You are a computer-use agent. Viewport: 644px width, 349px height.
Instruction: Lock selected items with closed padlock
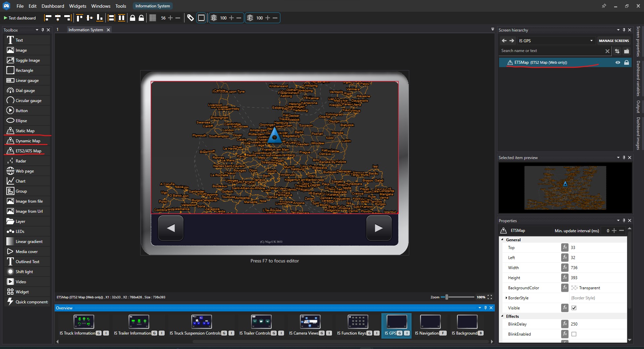pos(132,18)
